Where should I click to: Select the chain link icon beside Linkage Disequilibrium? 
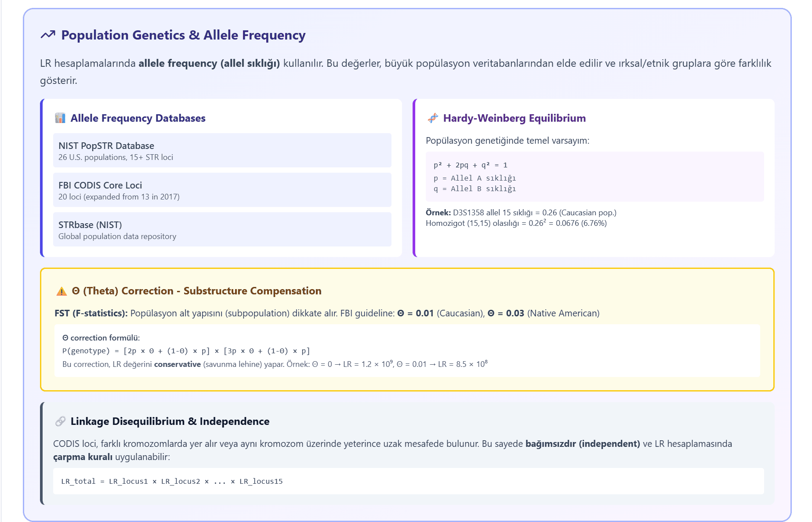(61, 421)
